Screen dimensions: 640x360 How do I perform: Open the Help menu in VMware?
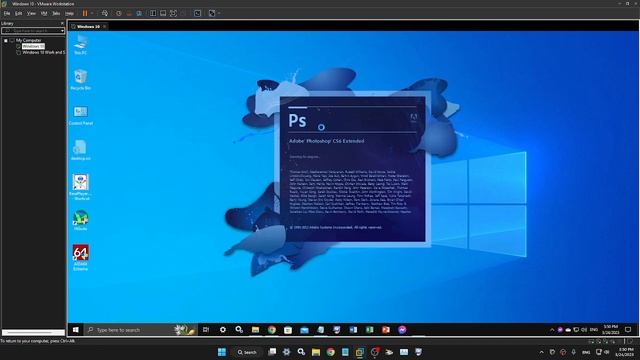[69, 13]
